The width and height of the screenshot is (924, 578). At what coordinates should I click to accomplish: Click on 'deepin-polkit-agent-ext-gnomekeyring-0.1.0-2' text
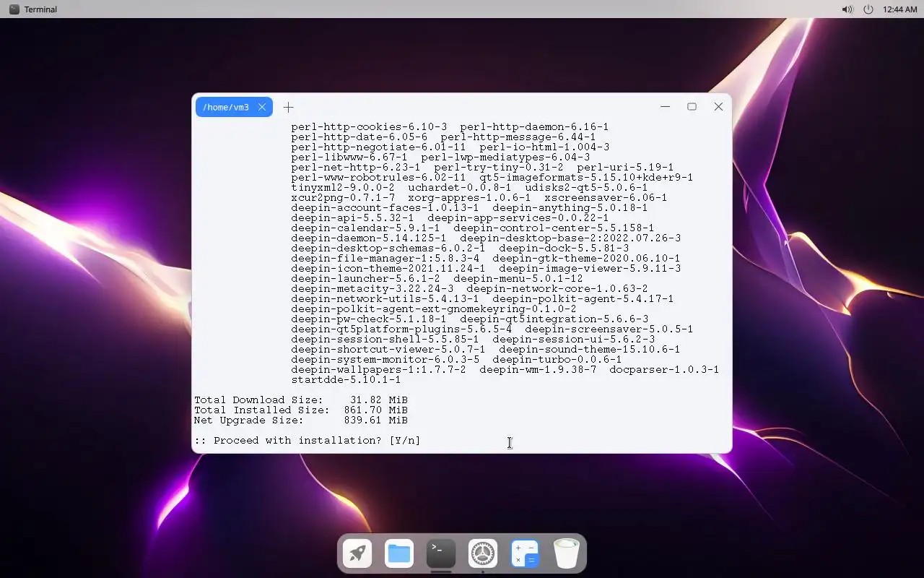434,309
